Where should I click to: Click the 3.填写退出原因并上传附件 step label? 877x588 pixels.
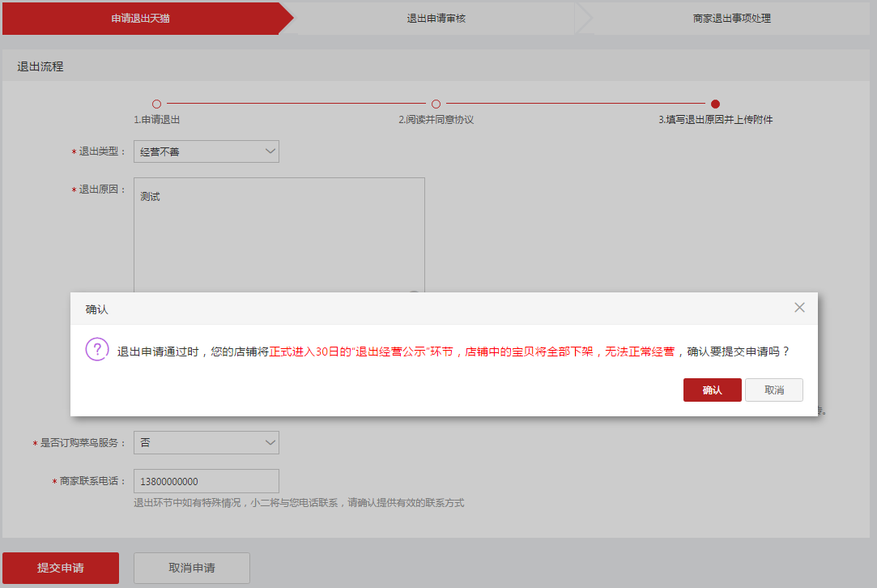[x=715, y=120]
